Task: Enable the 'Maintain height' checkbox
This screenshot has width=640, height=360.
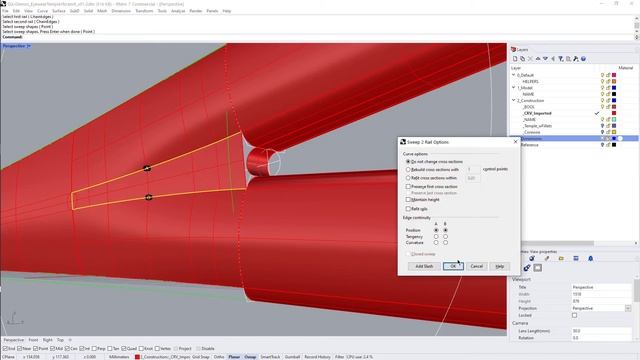Action: pos(408,200)
